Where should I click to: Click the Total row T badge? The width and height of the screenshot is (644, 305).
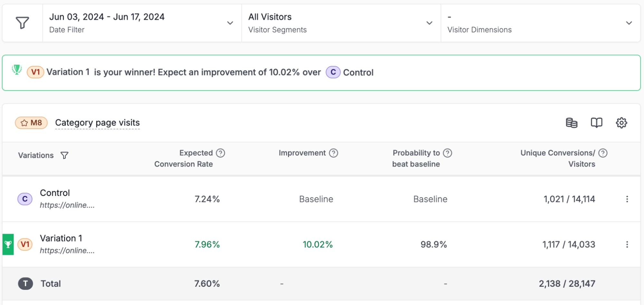tap(25, 283)
